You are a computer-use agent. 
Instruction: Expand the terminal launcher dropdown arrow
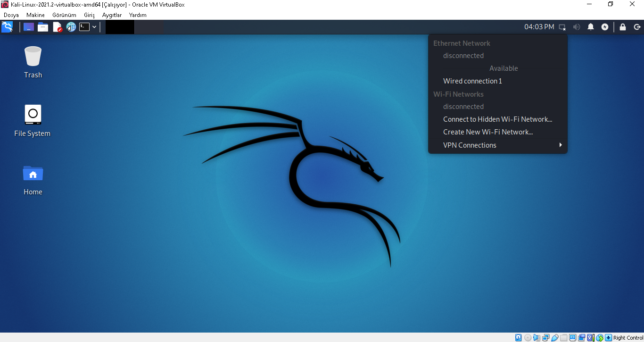[x=94, y=27]
